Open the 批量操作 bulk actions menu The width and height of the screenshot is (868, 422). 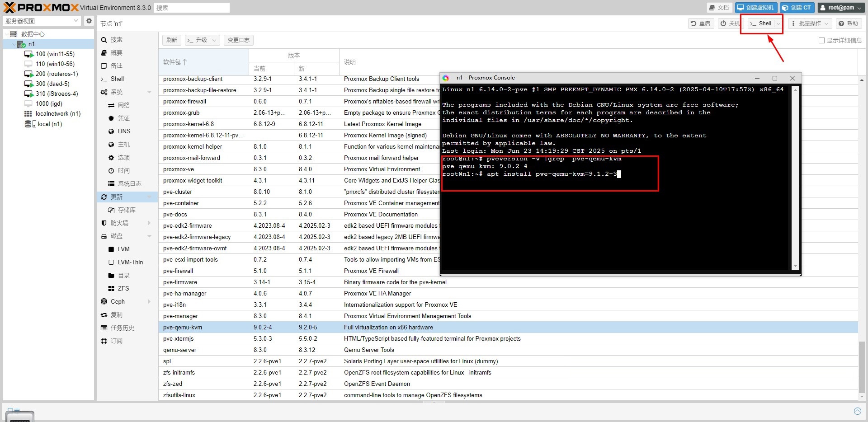(x=810, y=23)
